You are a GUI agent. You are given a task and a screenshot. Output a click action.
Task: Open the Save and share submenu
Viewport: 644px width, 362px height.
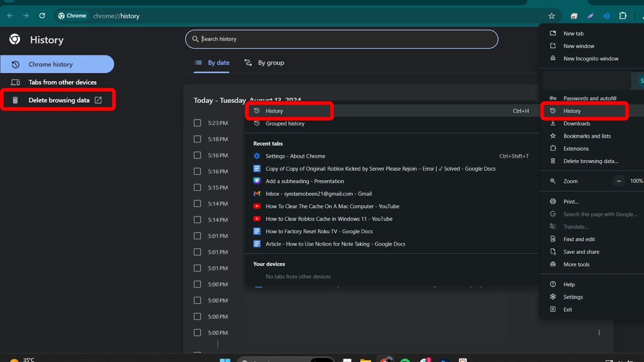581,251
